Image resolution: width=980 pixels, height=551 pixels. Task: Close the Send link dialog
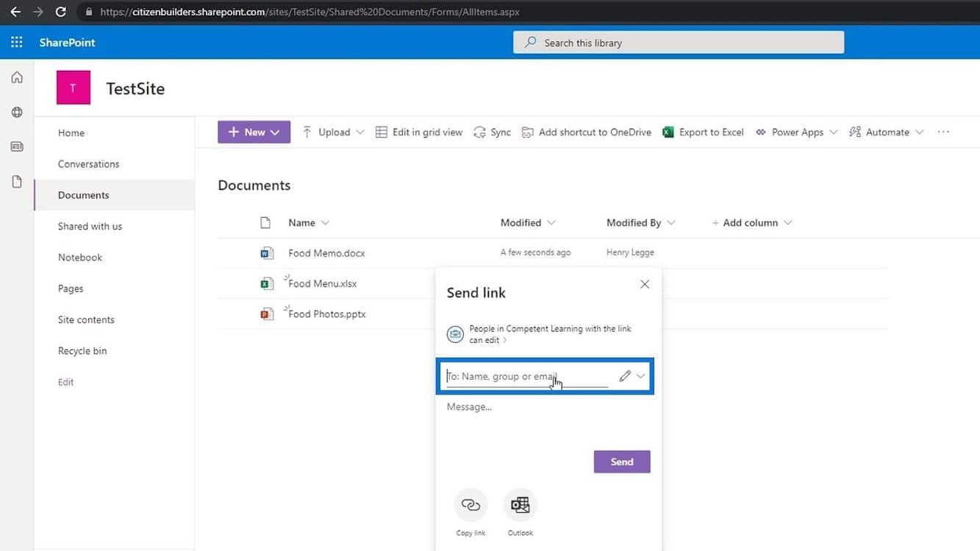tap(645, 284)
